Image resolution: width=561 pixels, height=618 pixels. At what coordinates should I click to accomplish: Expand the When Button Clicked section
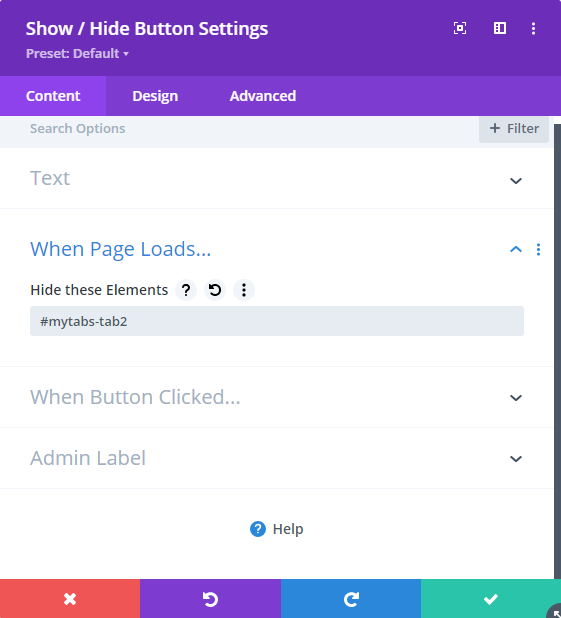click(x=277, y=397)
